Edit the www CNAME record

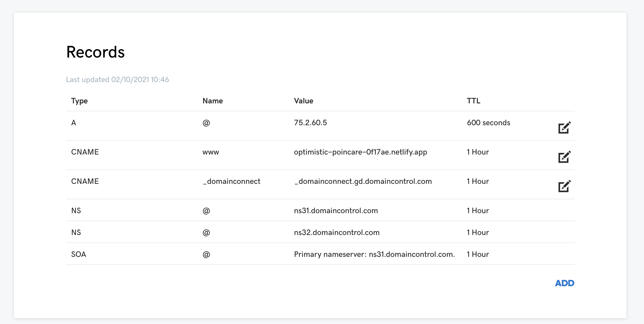pyautogui.click(x=564, y=157)
